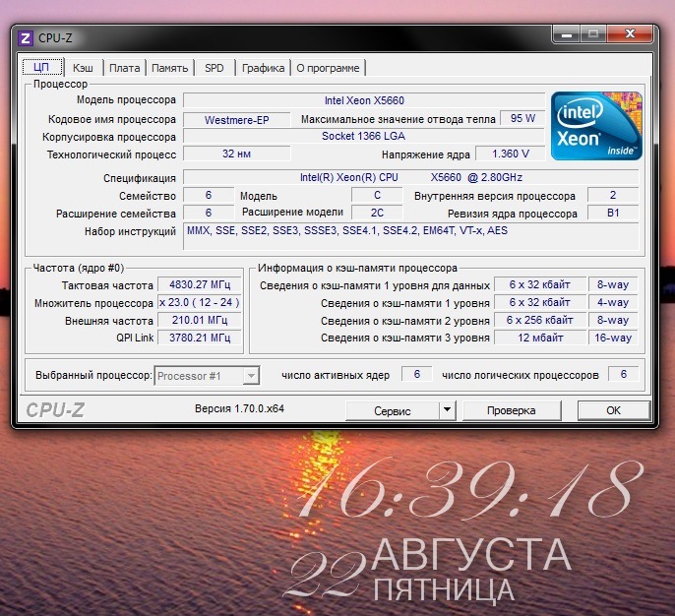This screenshot has width=675, height=616.
Task: Click the 3780.21 МГц QPI Link value
Action: (200, 338)
